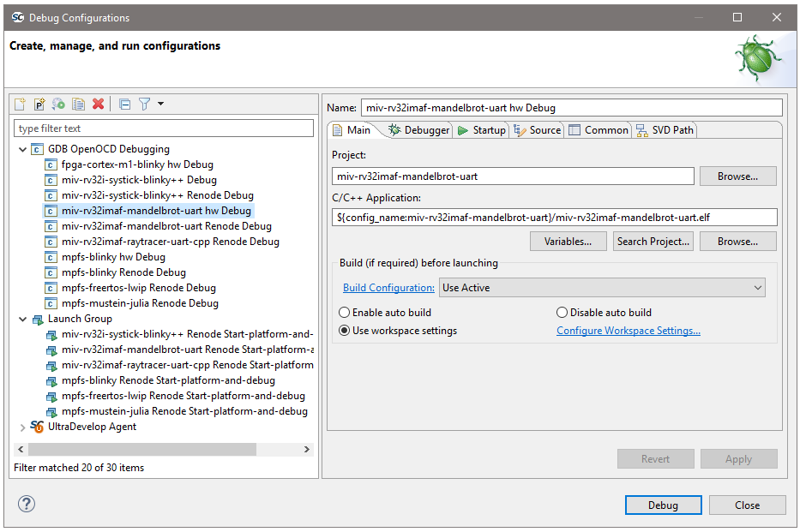Open Configure Workspace Settings link

tap(629, 331)
